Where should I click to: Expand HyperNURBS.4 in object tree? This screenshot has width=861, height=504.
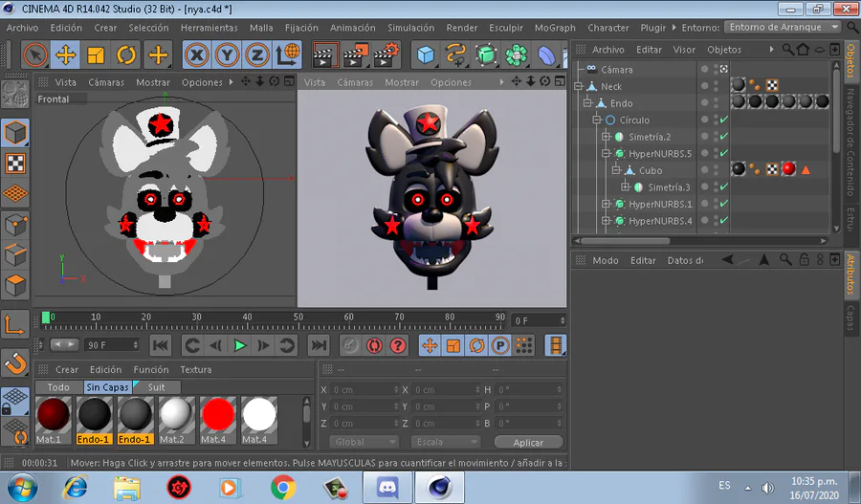607,221
